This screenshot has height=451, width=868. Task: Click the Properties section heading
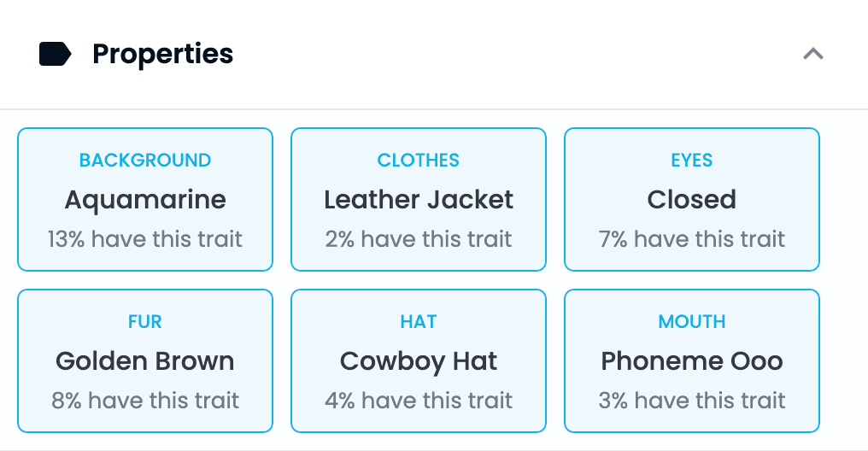162,54
